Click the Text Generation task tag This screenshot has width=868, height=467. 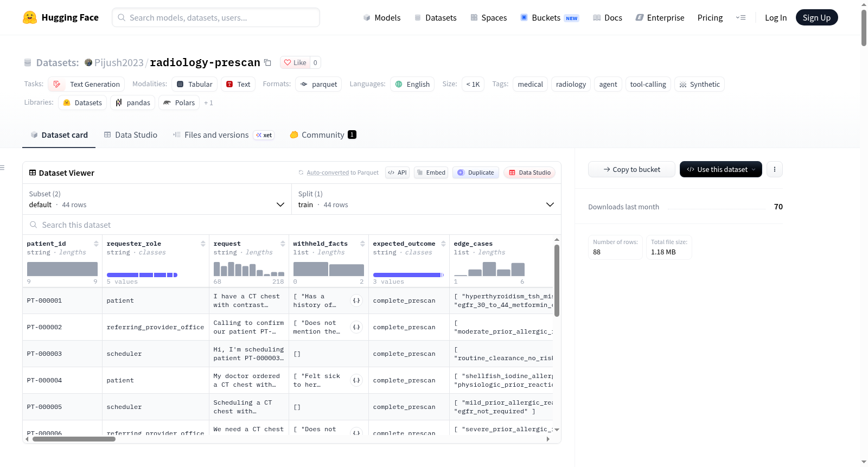pyautogui.click(x=86, y=84)
